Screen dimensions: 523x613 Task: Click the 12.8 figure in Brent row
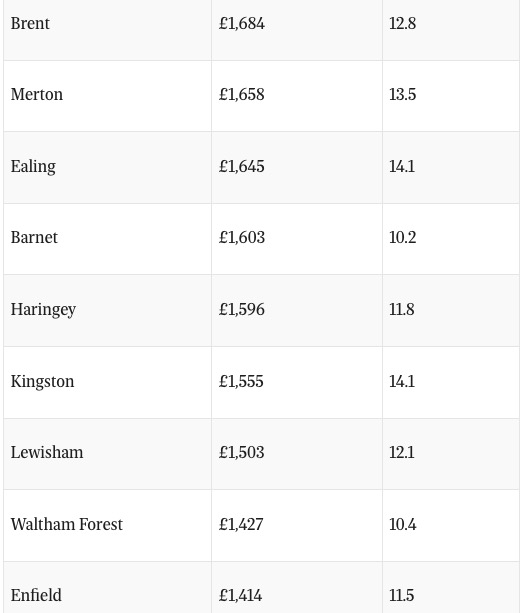402,23
